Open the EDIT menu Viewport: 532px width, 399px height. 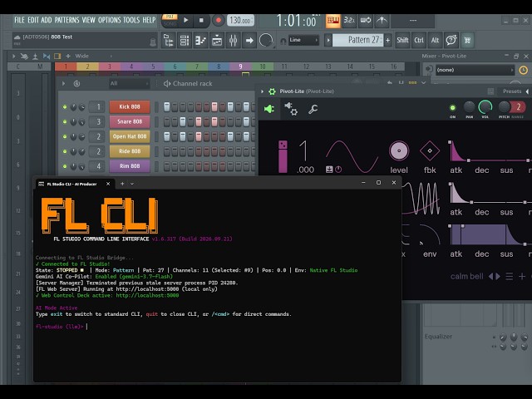click(x=33, y=20)
